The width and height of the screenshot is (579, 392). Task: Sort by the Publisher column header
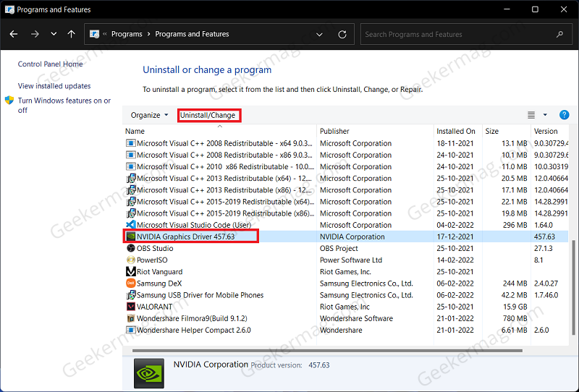[x=334, y=131]
